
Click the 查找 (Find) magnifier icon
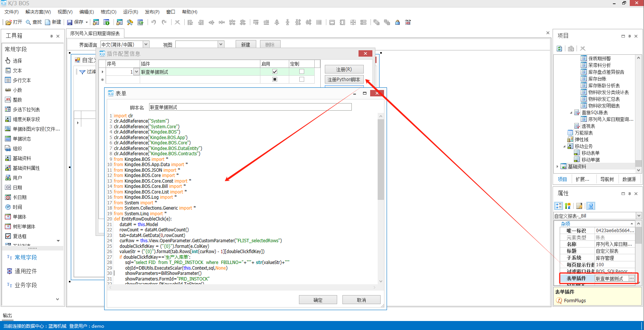coord(28,22)
